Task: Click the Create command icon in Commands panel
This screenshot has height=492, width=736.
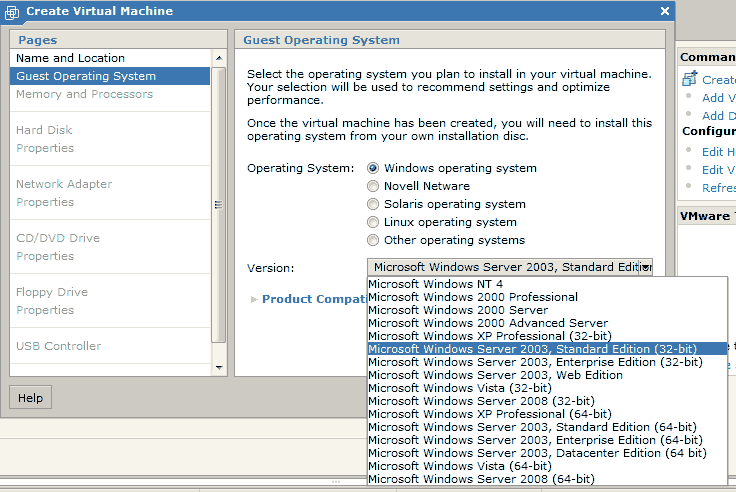Action: click(690, 78)
